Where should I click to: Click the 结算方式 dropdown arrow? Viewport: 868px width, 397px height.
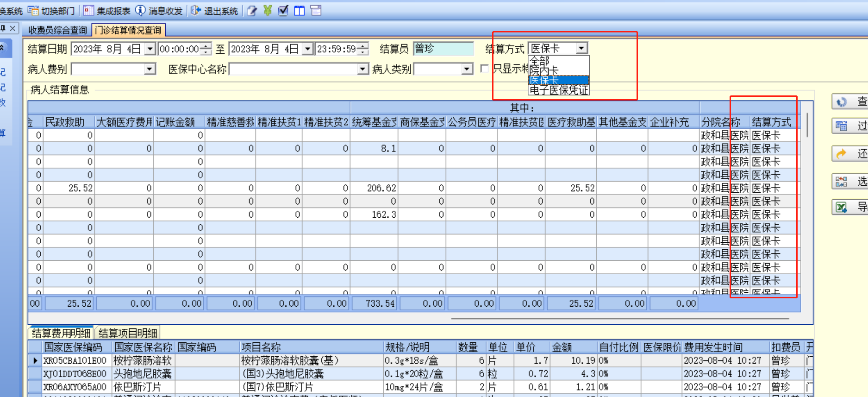[582, 48]
